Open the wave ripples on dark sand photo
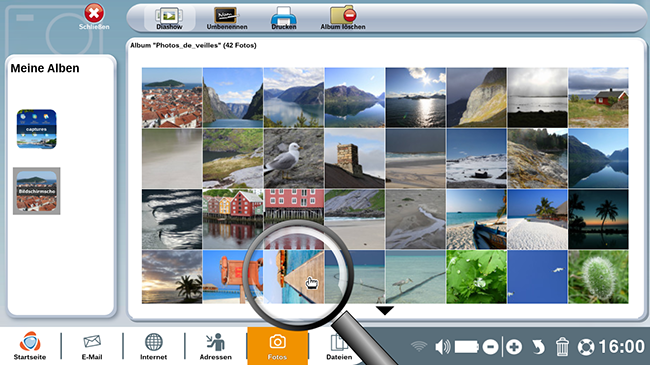650x365 pixels. (x=172, y=219)
